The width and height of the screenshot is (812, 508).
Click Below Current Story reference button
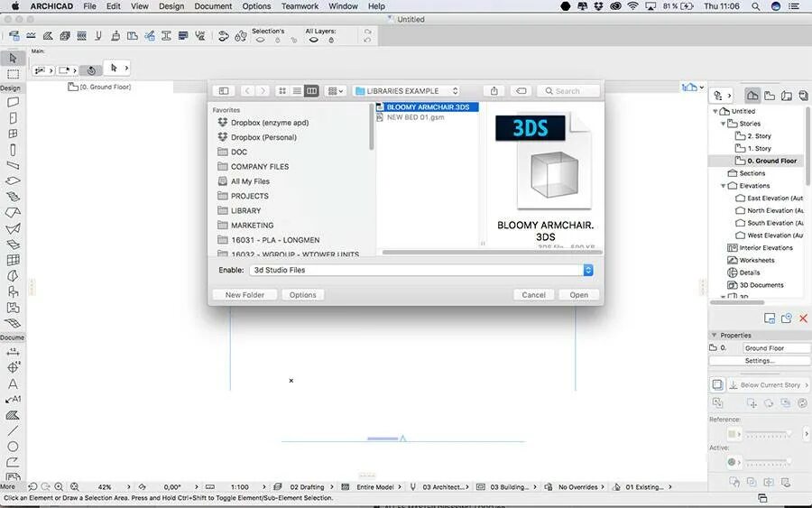click(769, 384)
